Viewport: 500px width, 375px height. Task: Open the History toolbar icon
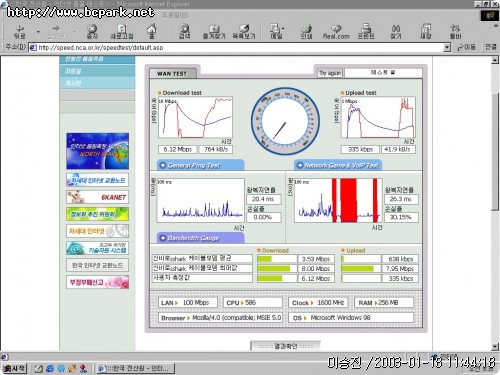tap(244, 31)
